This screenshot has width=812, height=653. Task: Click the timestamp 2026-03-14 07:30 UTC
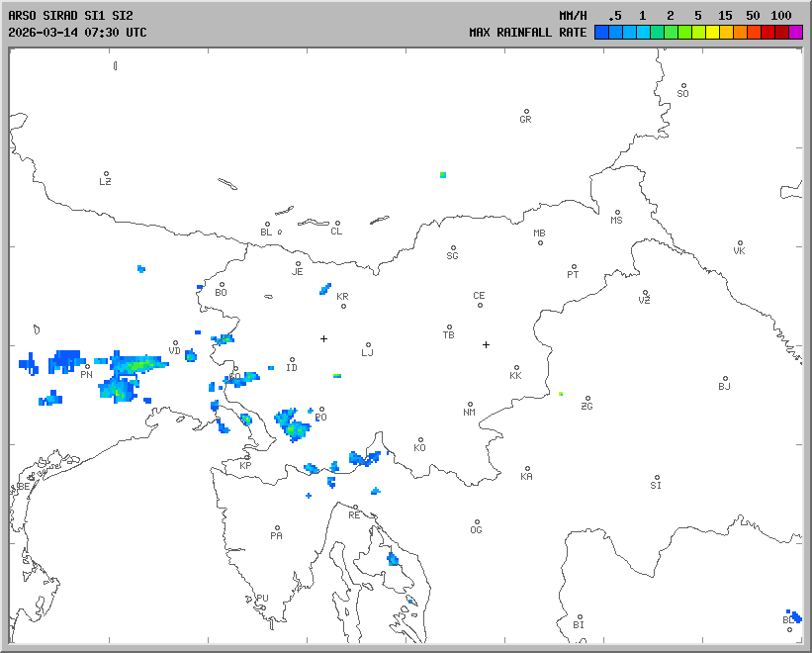click(x=77, y=33)
